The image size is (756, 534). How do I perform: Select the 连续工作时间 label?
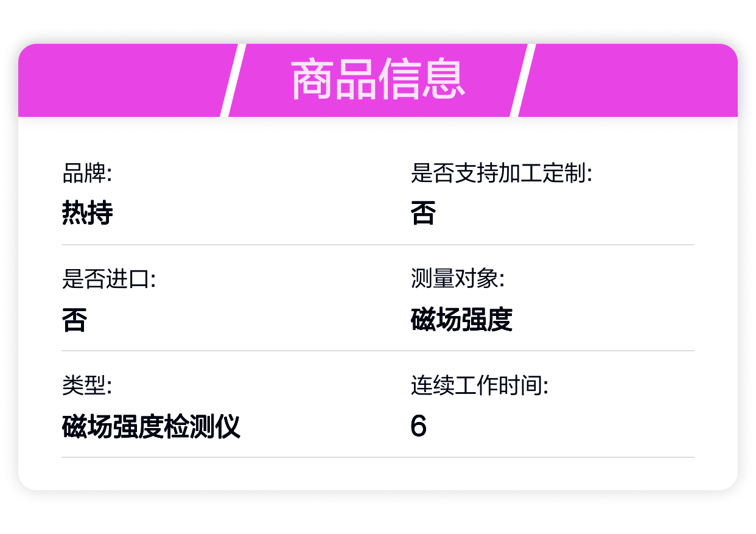pos(479,387)
